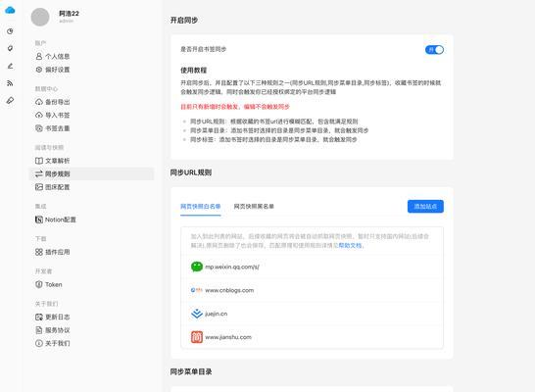Viewport: 535px width, 392px height.
Task: Click the blue 添加站点 button
Action: point(425,207)
